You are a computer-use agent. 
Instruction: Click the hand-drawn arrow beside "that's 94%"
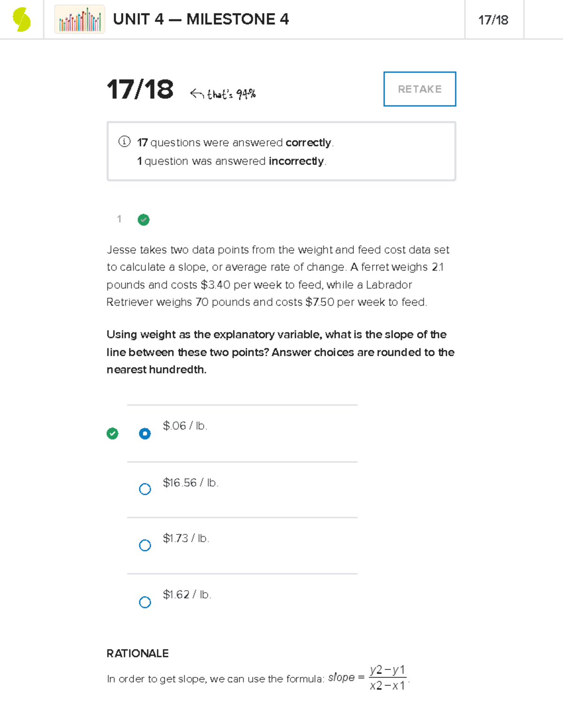tap(197, 94)
